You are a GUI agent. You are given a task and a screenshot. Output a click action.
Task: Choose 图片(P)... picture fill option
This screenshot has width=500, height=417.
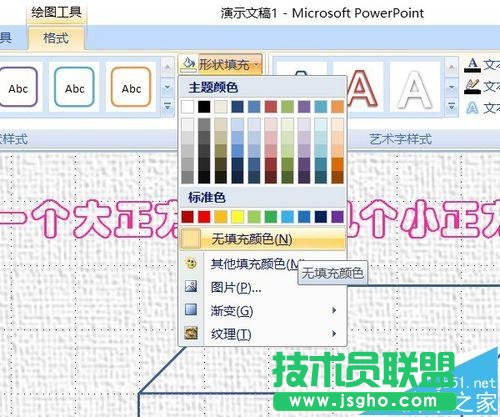click(263, 287)
